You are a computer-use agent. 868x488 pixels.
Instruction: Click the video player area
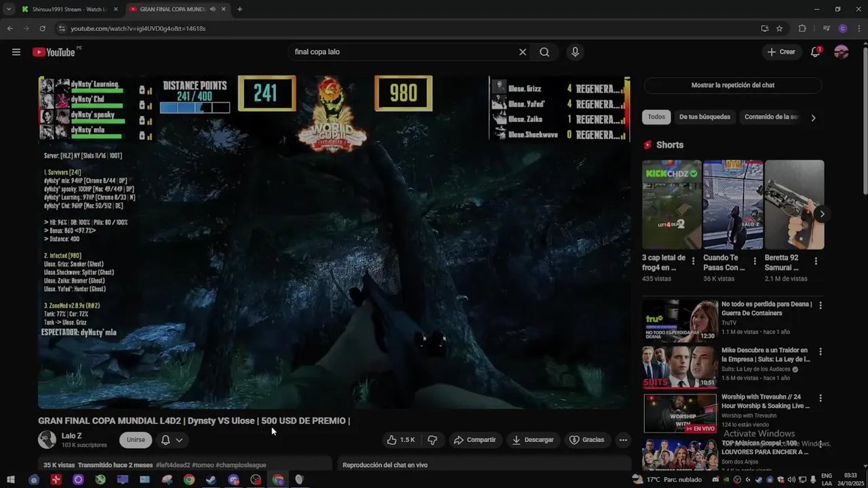(334, 242)
